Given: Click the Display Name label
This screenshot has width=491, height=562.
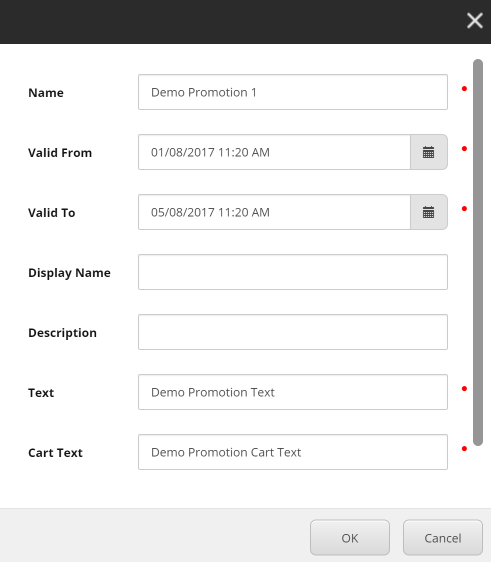Looking at the screenshot, I should (x=69, y=273).
